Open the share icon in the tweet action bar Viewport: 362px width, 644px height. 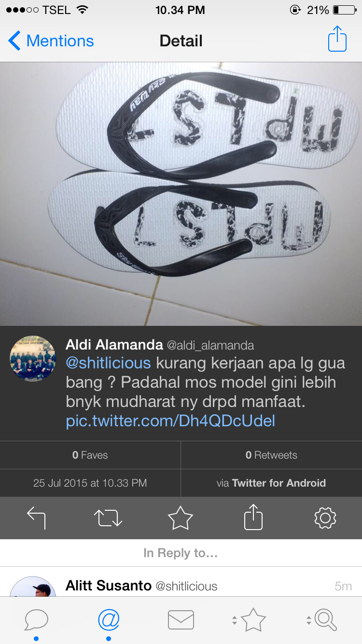point(253,517)
